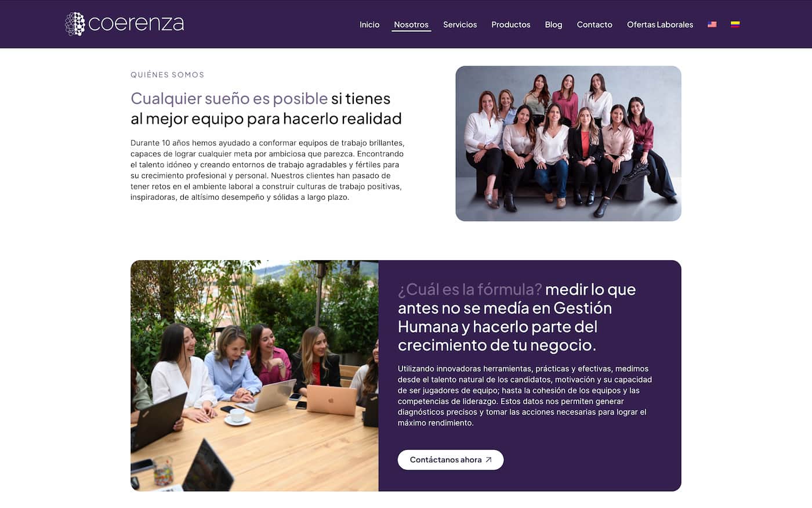The height and width of the screenshot is (508, 812).
Task: Click the outdoor team meeting photo
Action: pyautogui.click(x=255, y=376)
